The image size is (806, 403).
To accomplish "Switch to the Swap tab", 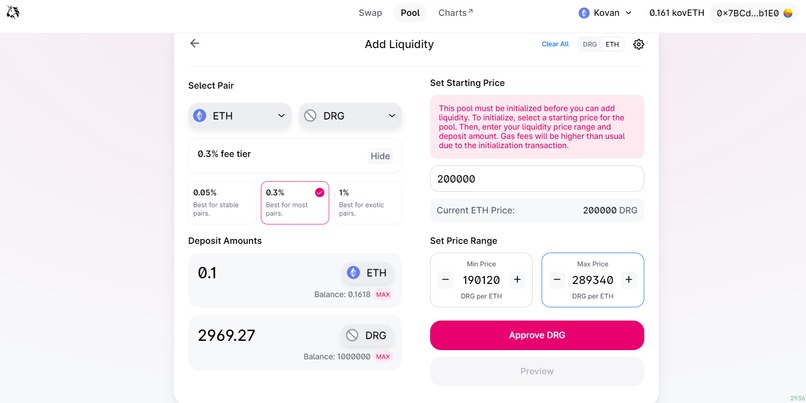I will pos(370,13).
